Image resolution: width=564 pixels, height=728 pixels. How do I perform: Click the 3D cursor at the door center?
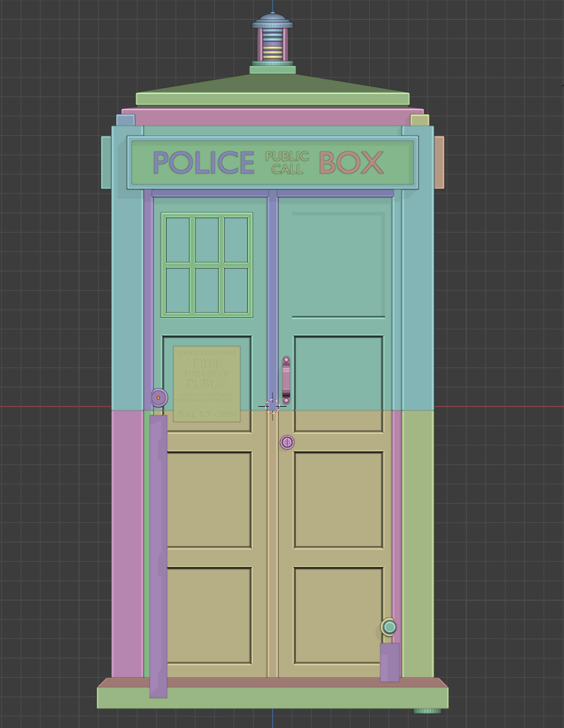click(x=272, y=406)
